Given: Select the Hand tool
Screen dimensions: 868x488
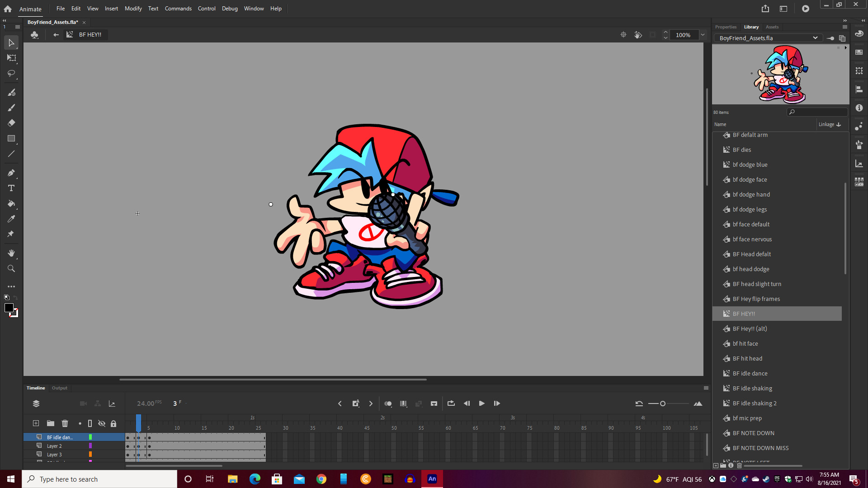Looking at the screenshot, I should coord(11,253).
